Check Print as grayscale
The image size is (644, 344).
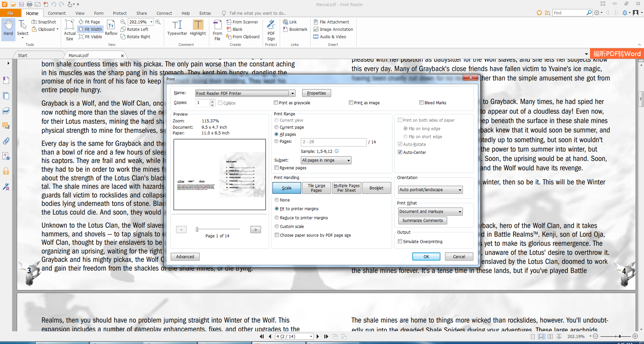point(276,103)
